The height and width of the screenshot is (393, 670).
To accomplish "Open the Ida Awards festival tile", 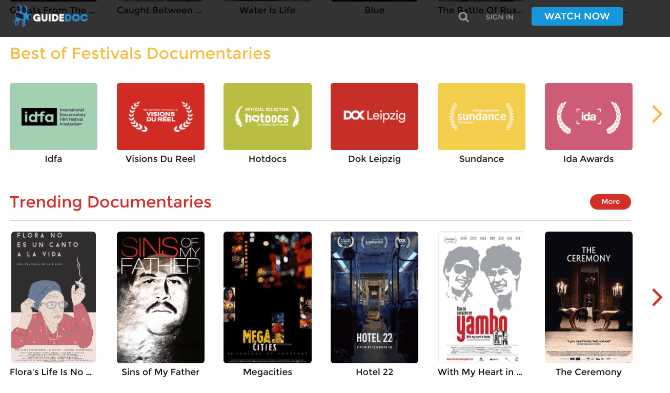I will coord(589,116).
